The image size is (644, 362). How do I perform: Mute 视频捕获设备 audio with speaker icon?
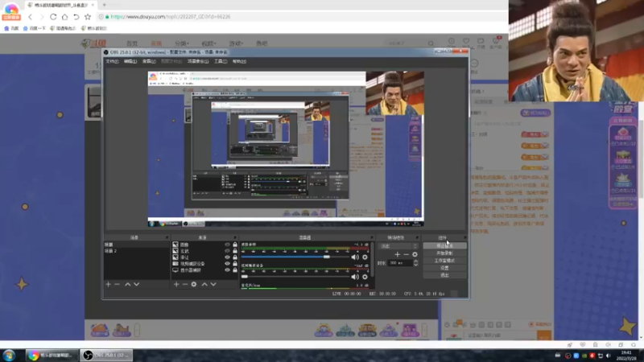click(355, 277)
